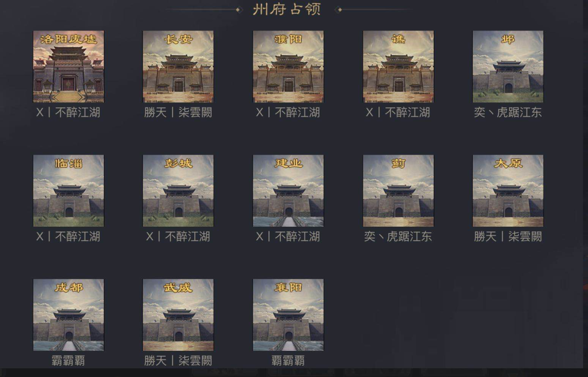Click the 濮阳 city image
The image size is (588, 377).
(x=289, y=66)
